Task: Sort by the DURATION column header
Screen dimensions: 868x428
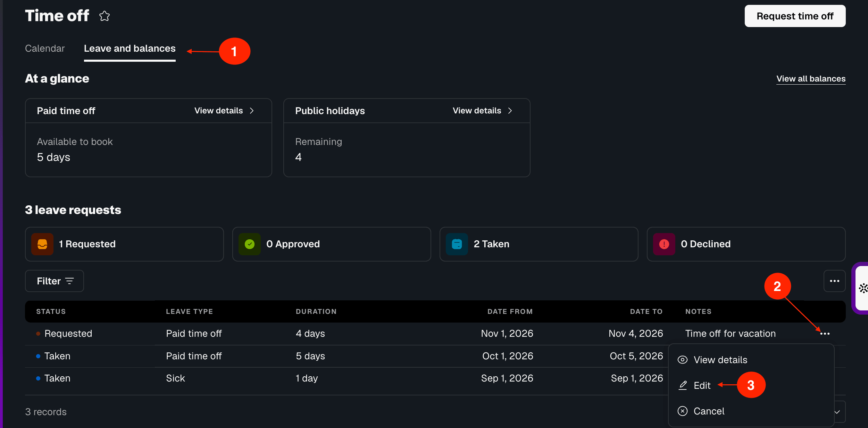Action: click(x=316, y=311)
